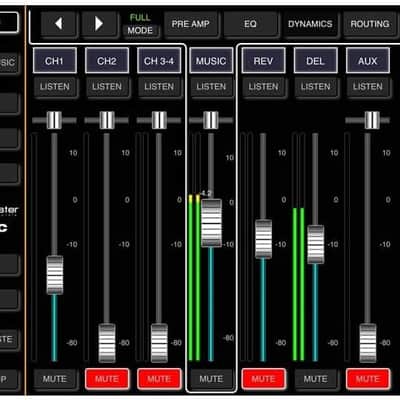Click the CH2 pan slider knob
The height and width of the screenshot is (400, 400).
point(107,120)
